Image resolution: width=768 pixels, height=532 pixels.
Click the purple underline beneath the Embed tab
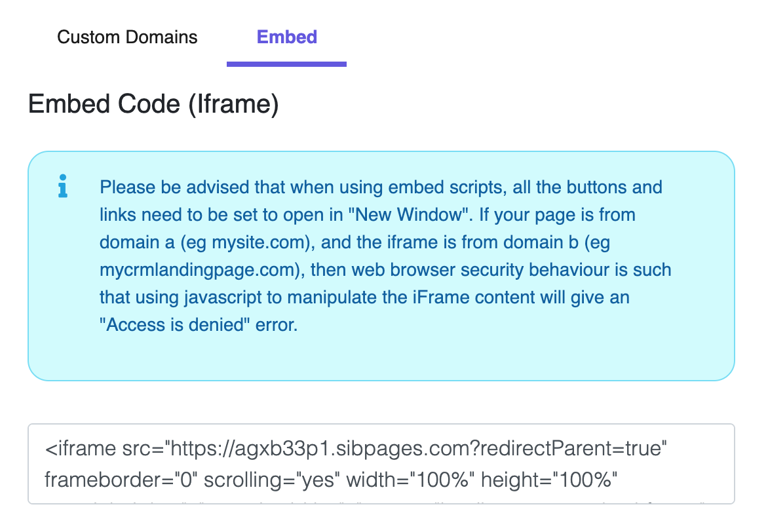286,64
